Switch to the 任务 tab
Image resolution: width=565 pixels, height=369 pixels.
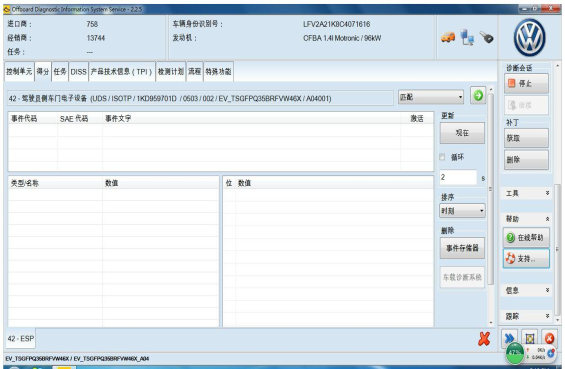coord(60,71)
